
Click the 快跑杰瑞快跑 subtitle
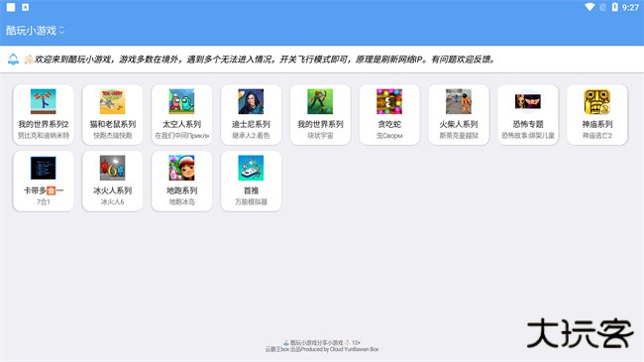(x=113, y=135)
